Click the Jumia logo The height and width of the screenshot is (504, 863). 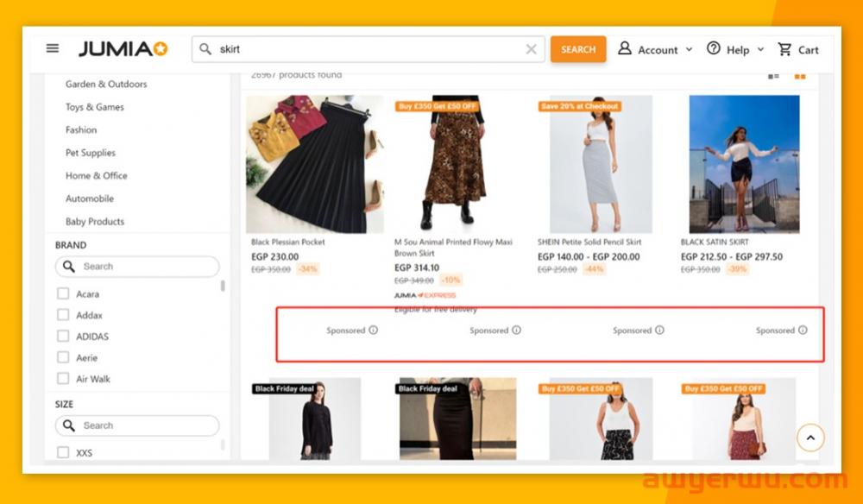[123, 49]
